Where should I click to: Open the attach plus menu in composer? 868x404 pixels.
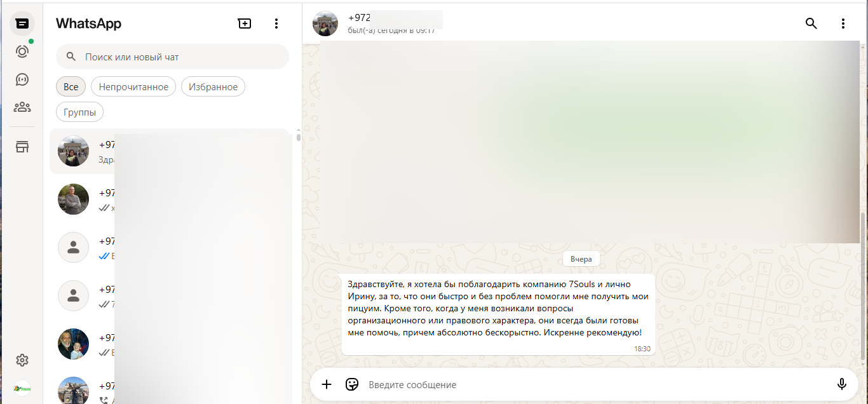(327, 384)
